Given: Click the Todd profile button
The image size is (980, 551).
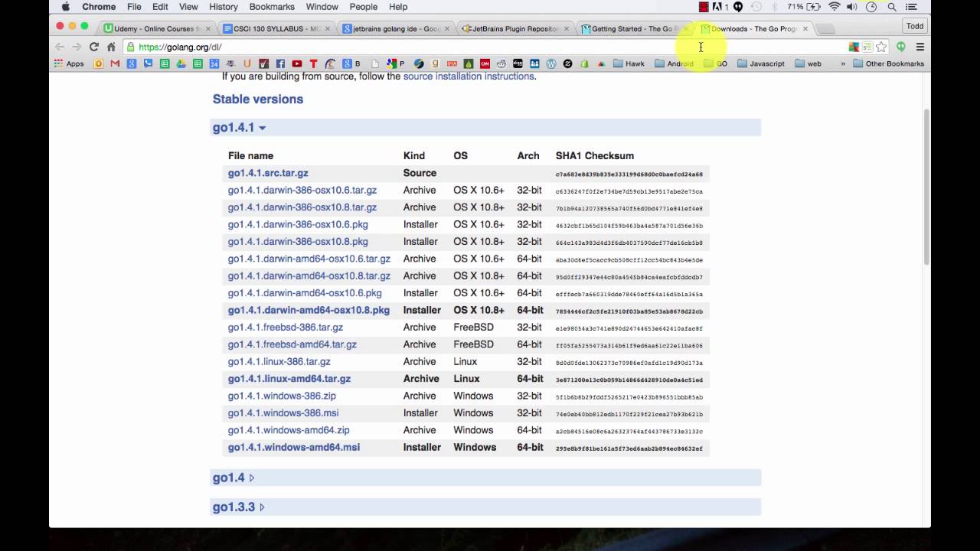Looking at the screenshot, I should [x=915, y=26].
